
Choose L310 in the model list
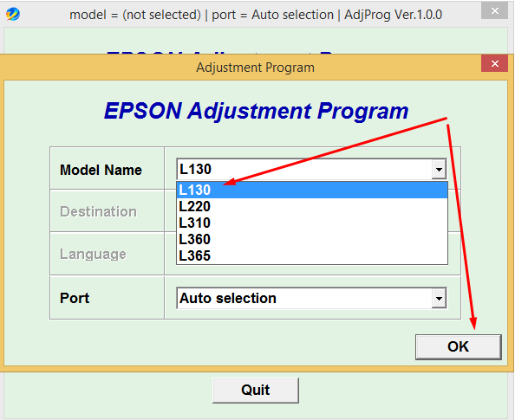(x=312, y=223)
